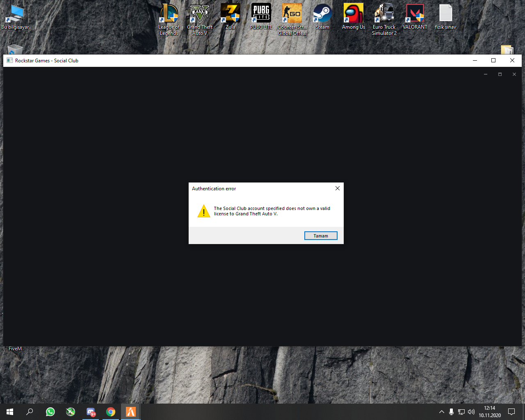
Task: Click the inner dark maximize button of Social Club
Action: [x=500, y=74]
